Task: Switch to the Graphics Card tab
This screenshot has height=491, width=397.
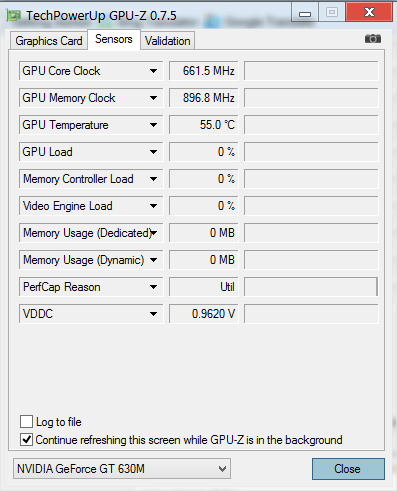Action: pyautogui.click(x=49, y=41)
